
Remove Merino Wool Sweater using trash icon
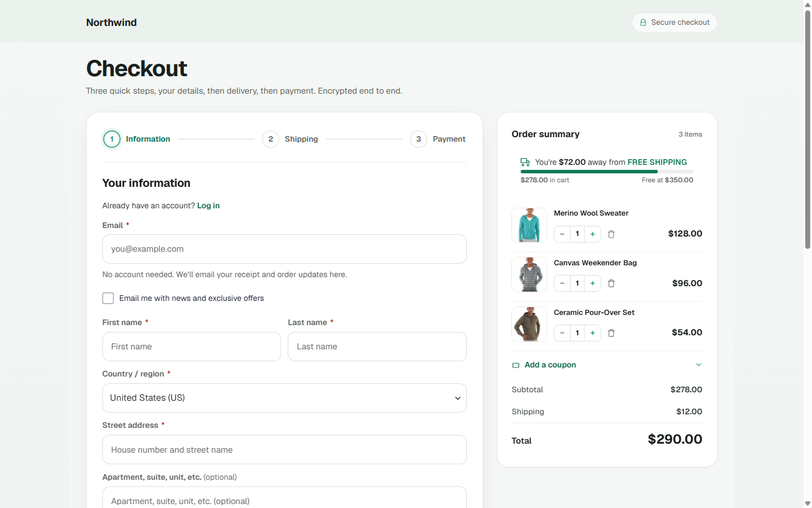pyautogui.click(x=611, y=234)
